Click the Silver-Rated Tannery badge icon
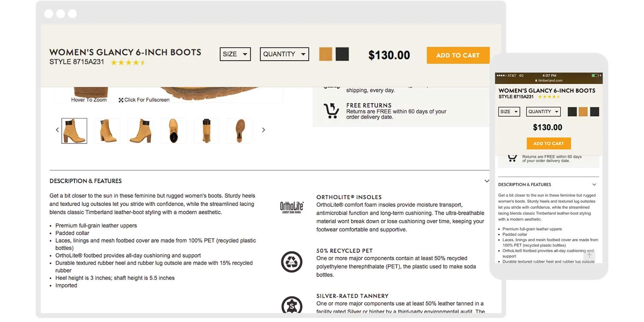This screenshot has height=322, width=644. point(292,306)
